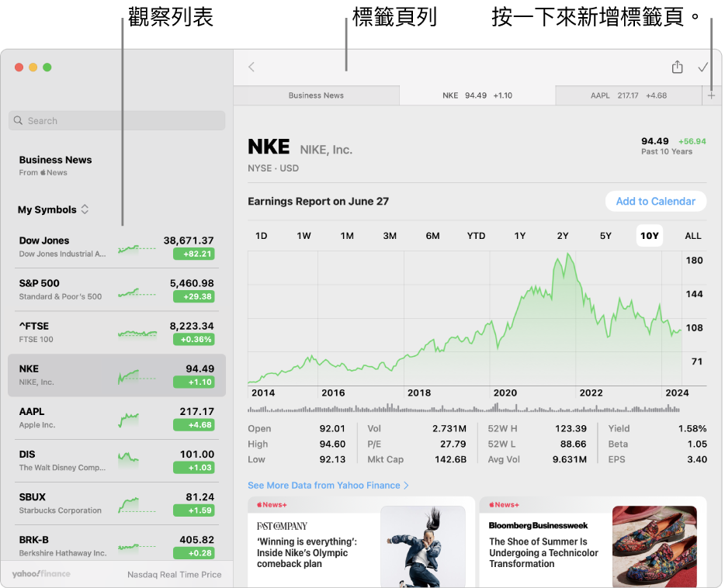Click the AAPL sparkline chart
This screenshot has height=588, width=725.
[x=129, y=420]
